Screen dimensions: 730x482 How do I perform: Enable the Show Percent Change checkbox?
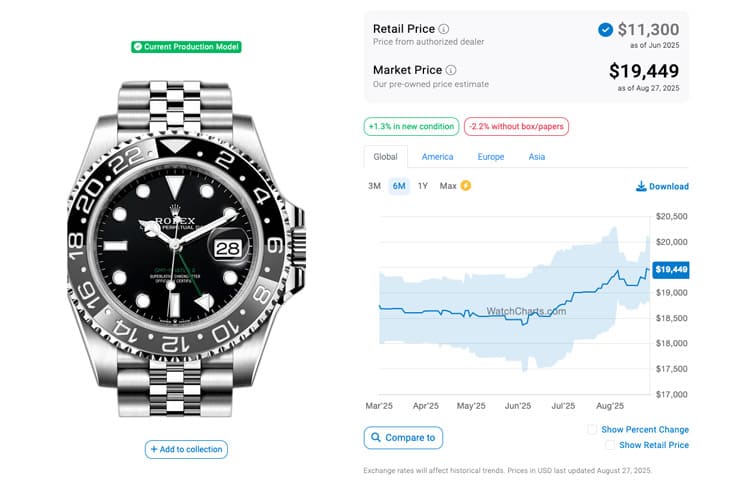(x=592, y=429)
